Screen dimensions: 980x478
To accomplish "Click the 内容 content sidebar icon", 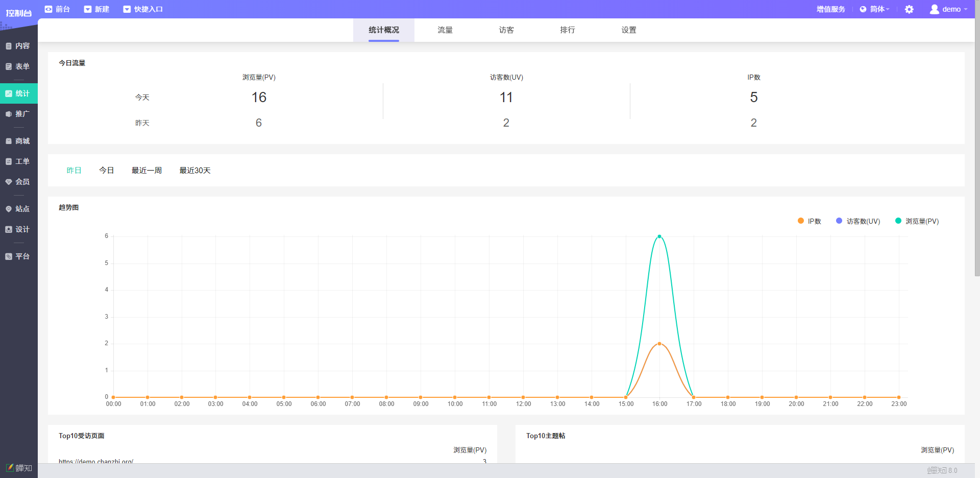I will [x=9, y=46].
